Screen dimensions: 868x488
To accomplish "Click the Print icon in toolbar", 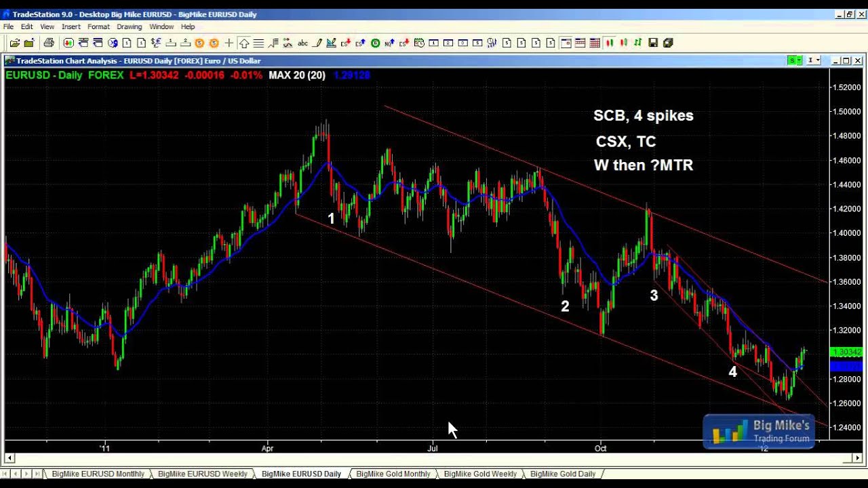I will tap(49, 43).
